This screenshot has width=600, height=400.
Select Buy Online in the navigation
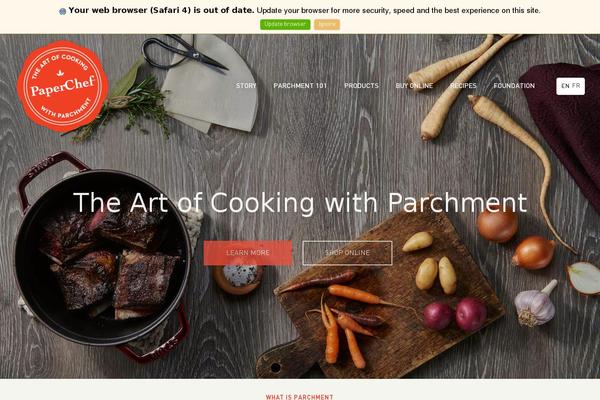pyautogui.click(x=414, y=86)
